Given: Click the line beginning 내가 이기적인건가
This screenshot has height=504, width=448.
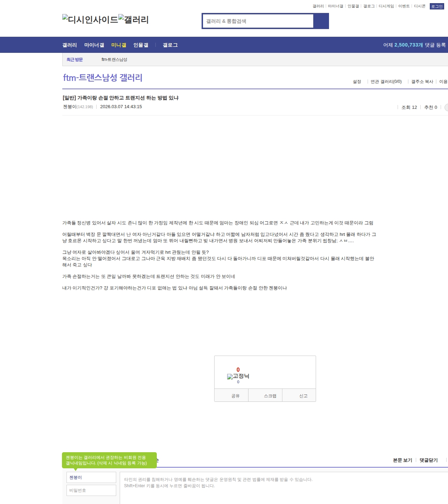Looking at the screenshot, I should pyautogui.click(x=175, y=288).
